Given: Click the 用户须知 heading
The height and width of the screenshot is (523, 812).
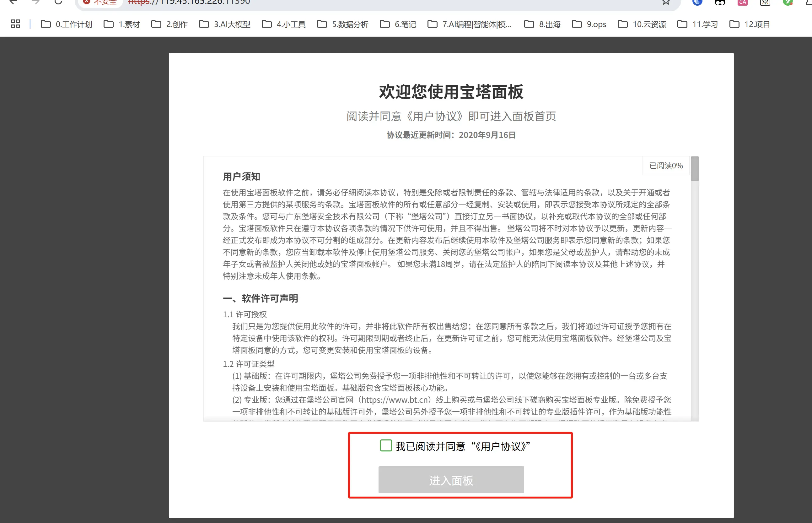Looking at the screenshot, I should (x=242, y=177).
